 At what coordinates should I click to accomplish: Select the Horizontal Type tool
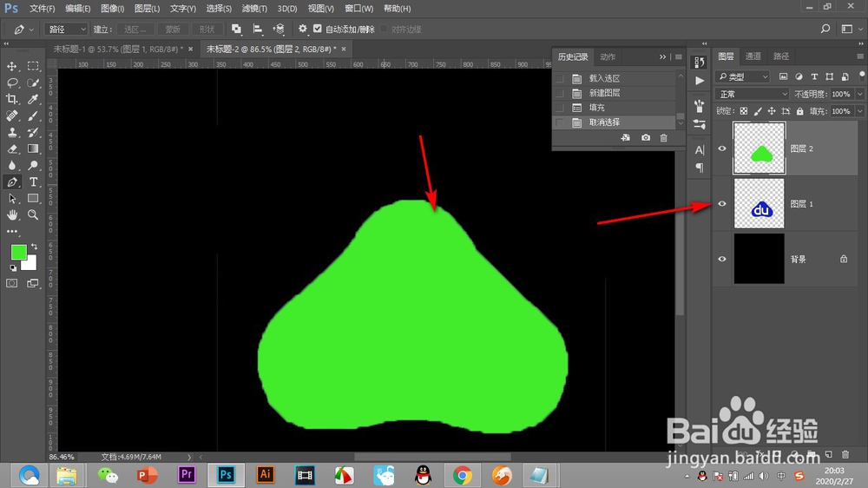[x=33, y=182]
